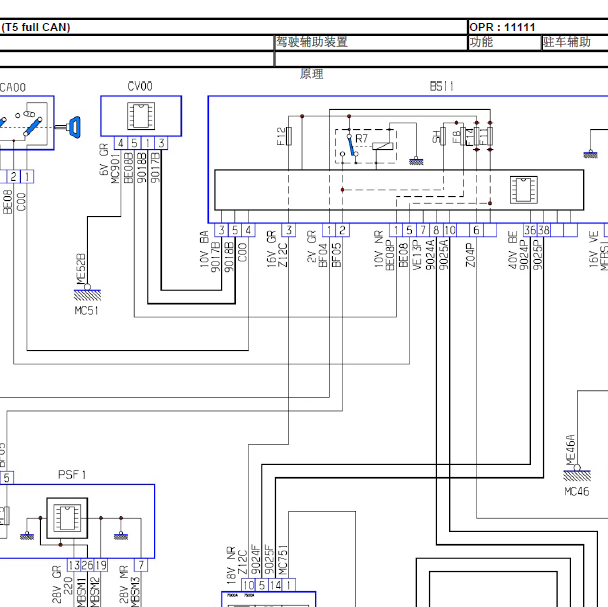Select the 9025P wire label

tap(537, 255)
